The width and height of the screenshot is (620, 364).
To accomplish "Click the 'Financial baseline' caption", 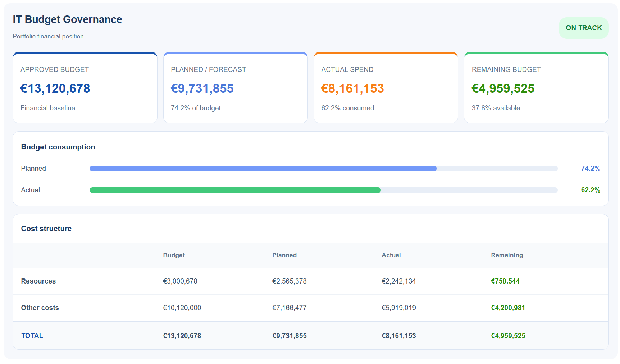I will [x=48, y=108].
